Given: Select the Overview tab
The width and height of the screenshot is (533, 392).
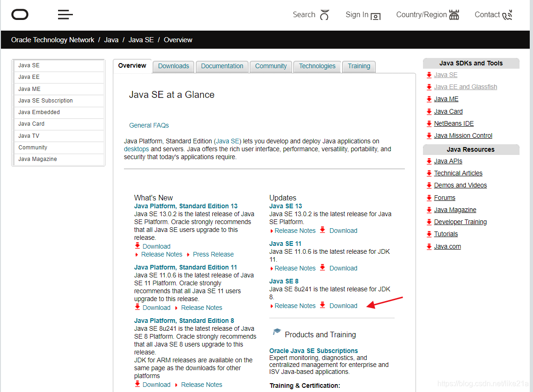Looking at the screenshot, I should tap(132, 65).
